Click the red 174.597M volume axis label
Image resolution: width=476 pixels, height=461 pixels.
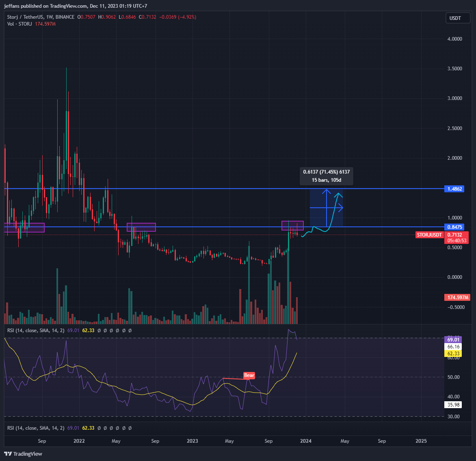click(x=457, y=298)
